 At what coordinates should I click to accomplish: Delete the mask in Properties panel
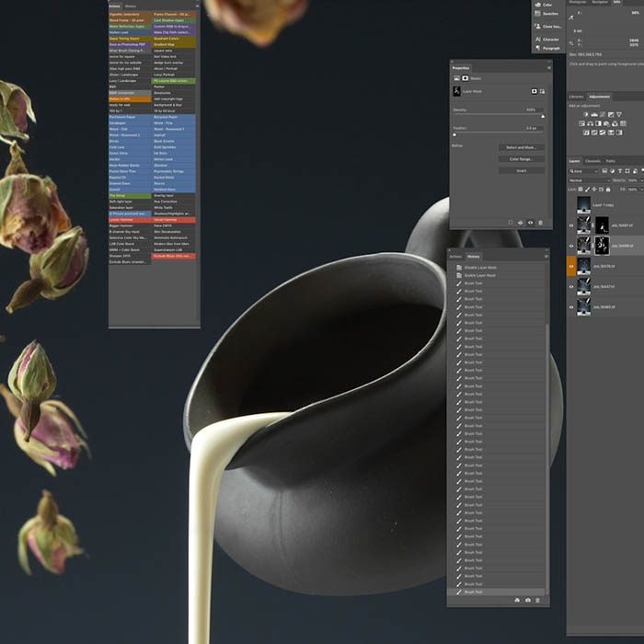coord(541,223)
